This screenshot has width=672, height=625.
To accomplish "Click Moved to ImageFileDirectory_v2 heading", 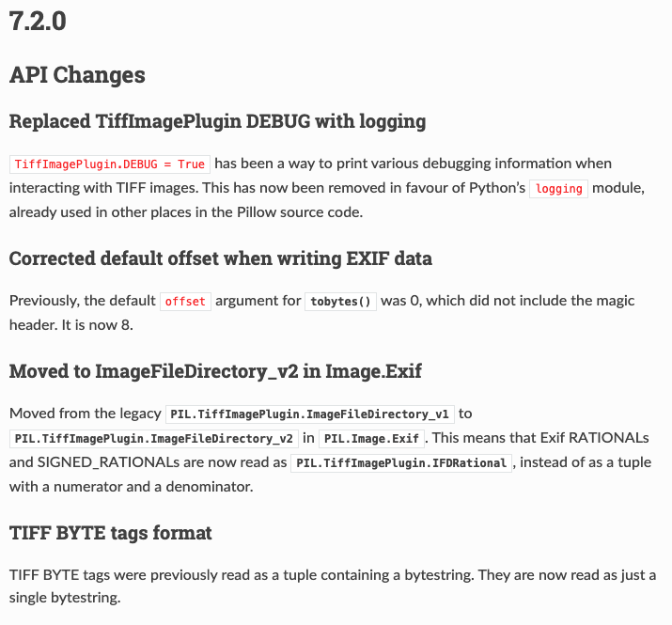I will point(215,371).
